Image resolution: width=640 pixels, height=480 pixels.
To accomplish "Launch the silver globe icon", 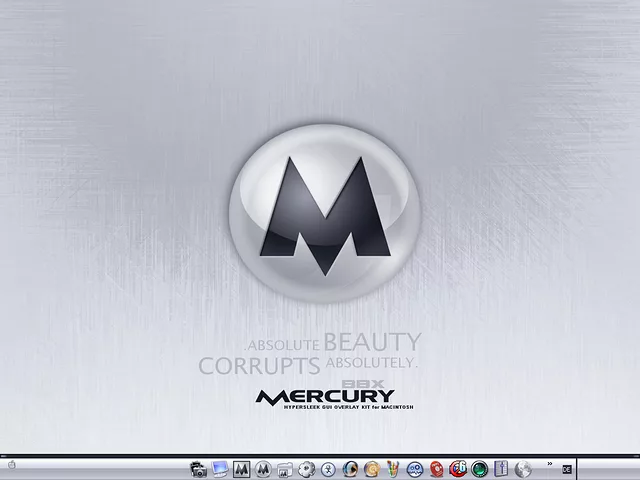I will coord(523,469).
